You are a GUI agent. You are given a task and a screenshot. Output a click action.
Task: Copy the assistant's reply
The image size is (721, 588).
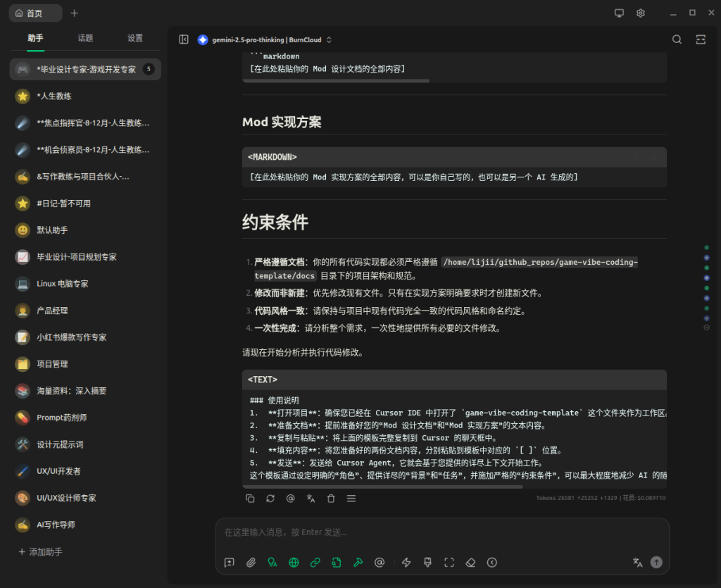[x=250, y=499]
